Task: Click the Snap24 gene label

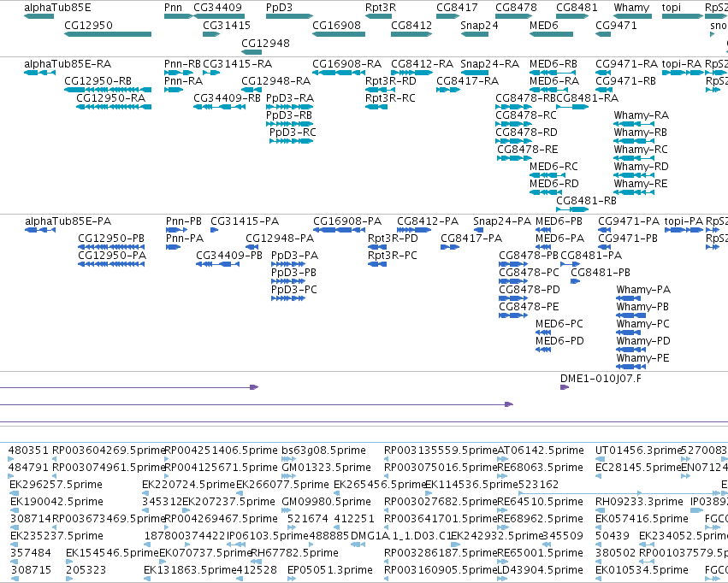Action: point(479,26)
